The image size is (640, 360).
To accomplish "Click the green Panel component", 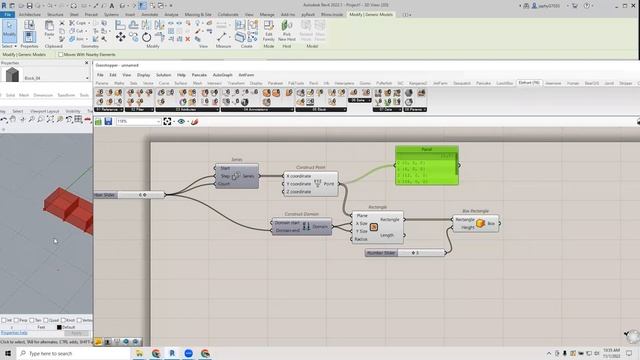I will coord(427,165).
